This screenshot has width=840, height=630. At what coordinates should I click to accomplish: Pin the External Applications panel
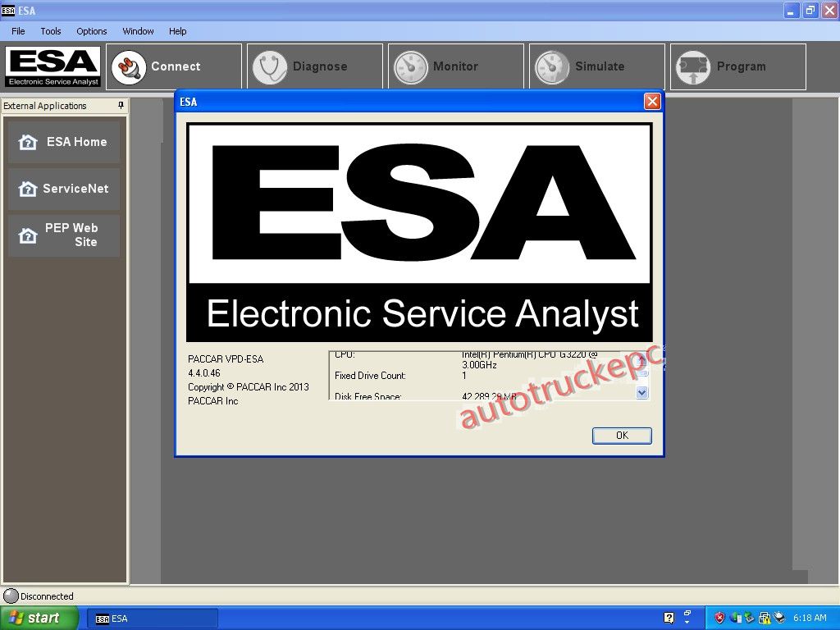121,106
